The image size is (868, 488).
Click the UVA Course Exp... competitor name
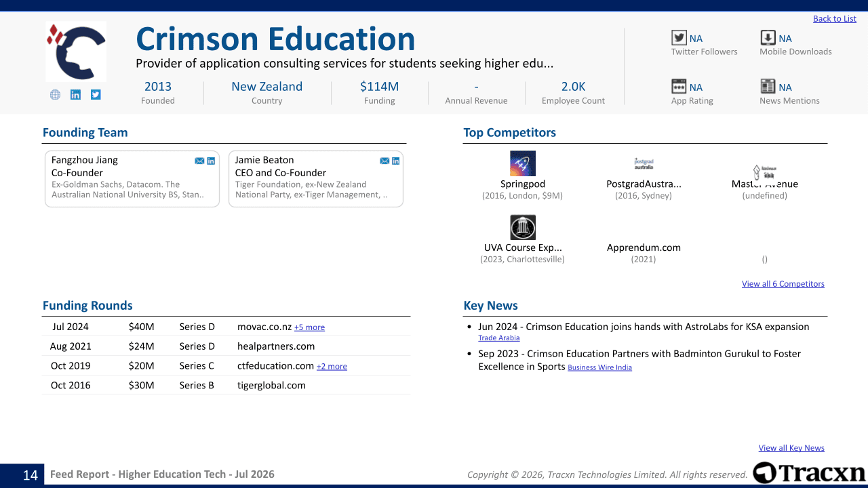pos(523,248)
